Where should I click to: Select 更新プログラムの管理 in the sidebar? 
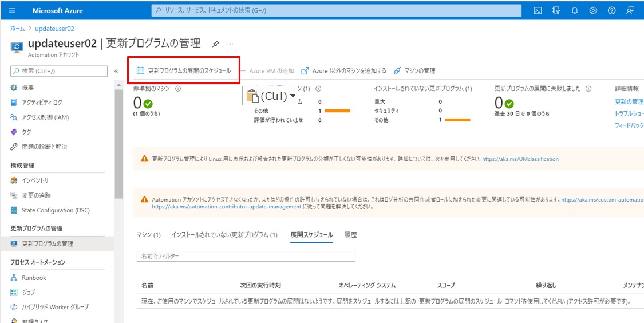[57, 244]
